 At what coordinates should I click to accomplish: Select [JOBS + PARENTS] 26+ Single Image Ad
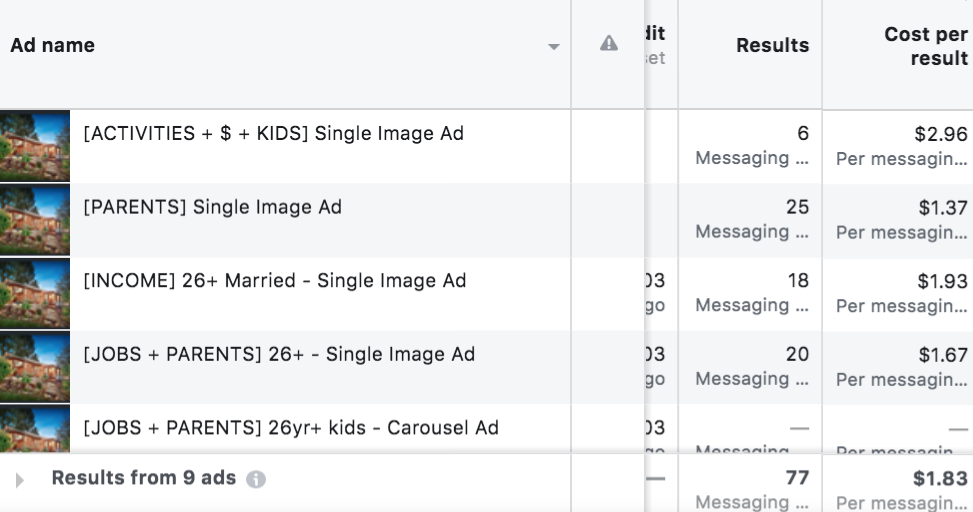(x=279, y=355)
